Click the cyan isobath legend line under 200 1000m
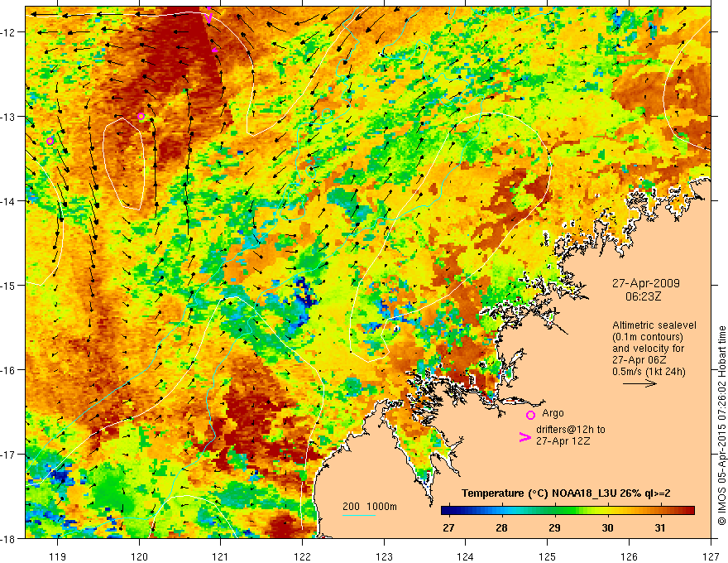 click(359, 515)
